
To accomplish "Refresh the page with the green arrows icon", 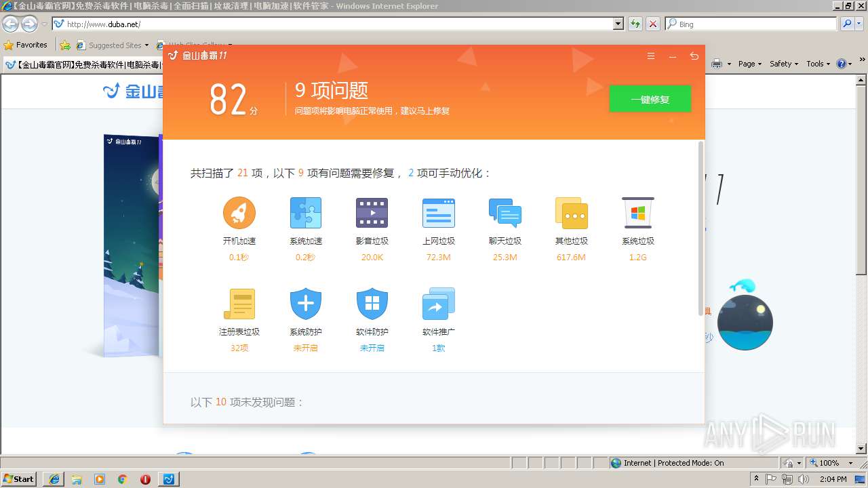I will 635,24.
